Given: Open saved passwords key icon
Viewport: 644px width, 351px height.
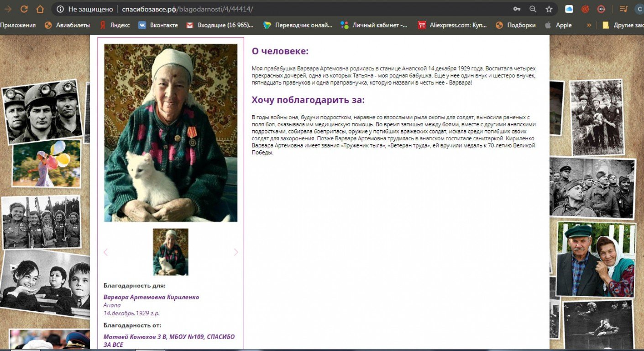Looking at the screenshot, I should (x=517, y=9).
